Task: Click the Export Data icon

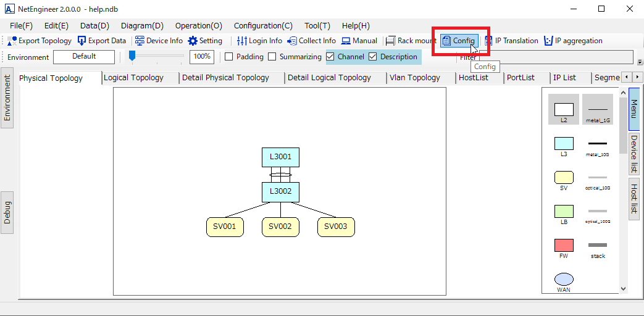Action: [82, 41]
